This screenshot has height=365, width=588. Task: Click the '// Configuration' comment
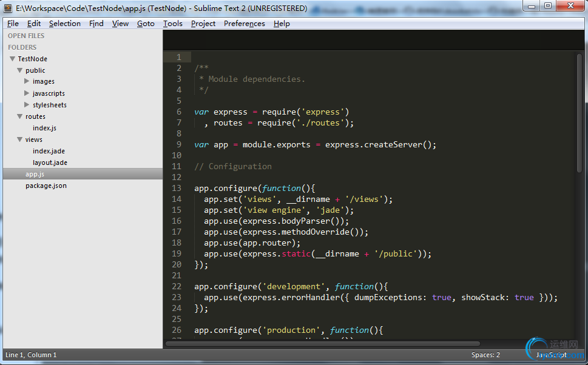coord(233,166)
